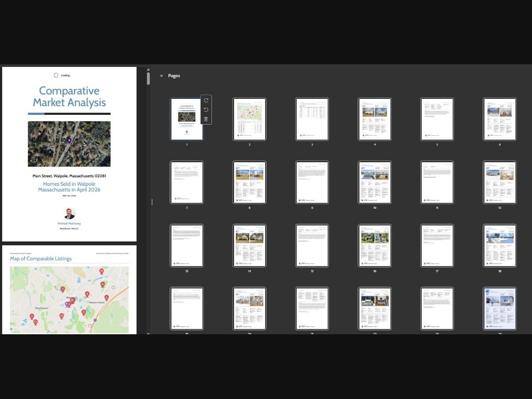532x399 pixels.
Task: Uncheck the selection checkbox on page 24
Action: 488,292
